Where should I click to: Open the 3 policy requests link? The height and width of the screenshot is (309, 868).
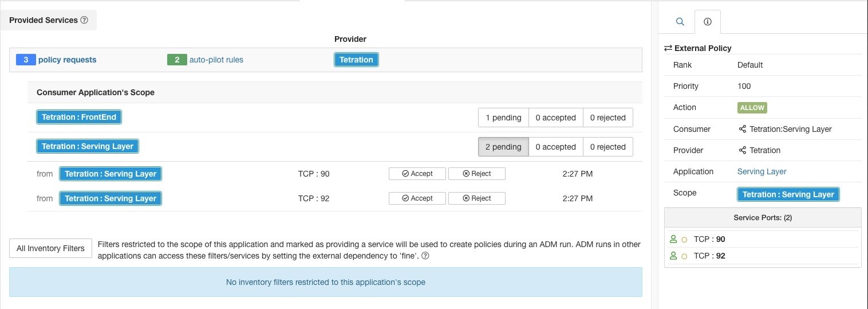click(67, 60)
